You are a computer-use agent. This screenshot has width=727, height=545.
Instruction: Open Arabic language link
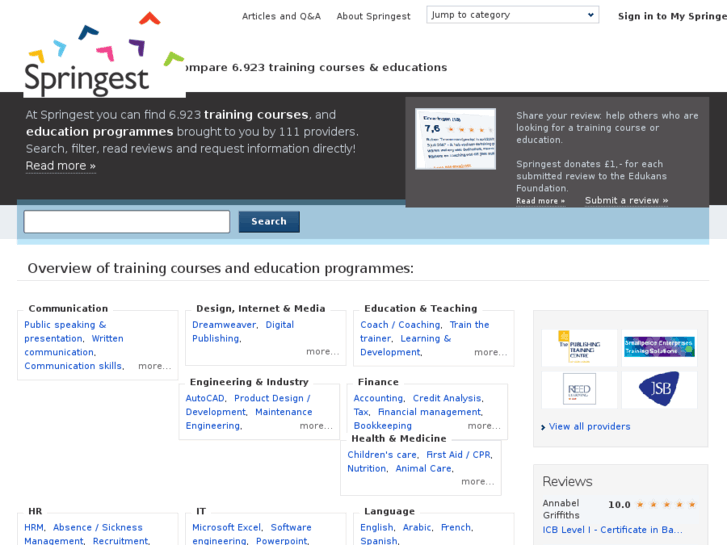point(417,527)
